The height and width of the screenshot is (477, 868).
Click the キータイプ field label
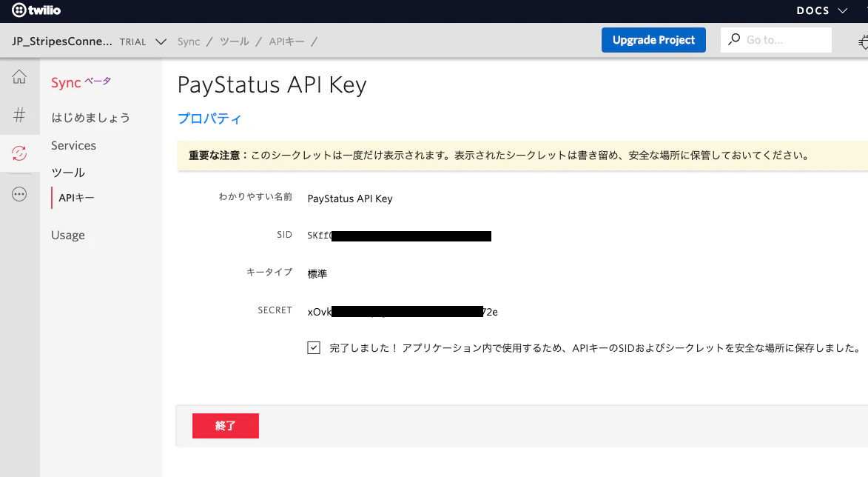coord(269,272)
